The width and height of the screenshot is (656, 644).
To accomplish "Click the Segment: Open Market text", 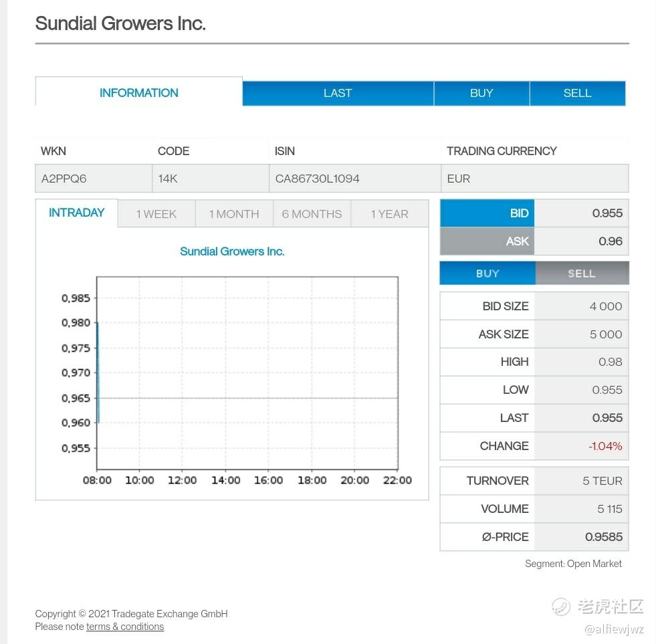I will point(573,564).
